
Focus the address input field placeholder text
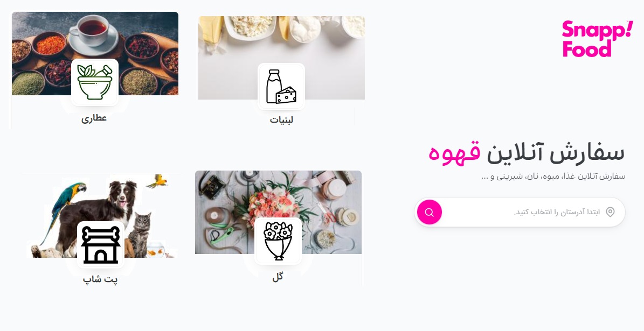(x=557, y=212)
